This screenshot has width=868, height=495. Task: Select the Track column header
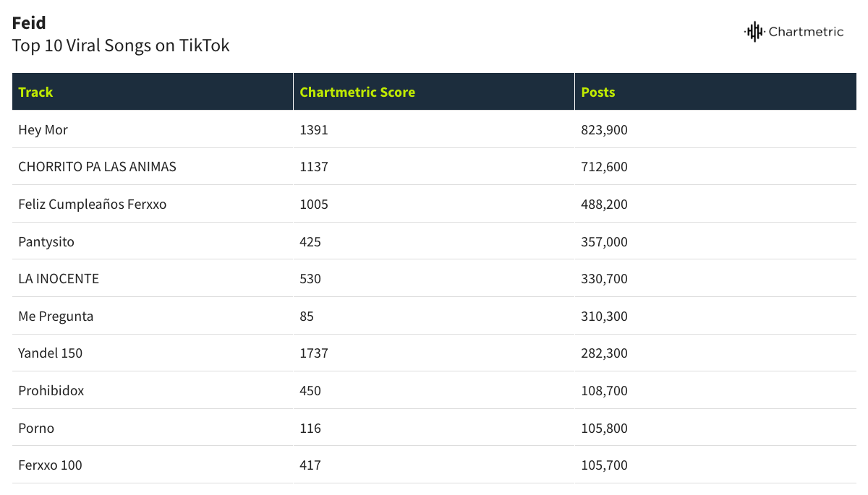[153, 92]
